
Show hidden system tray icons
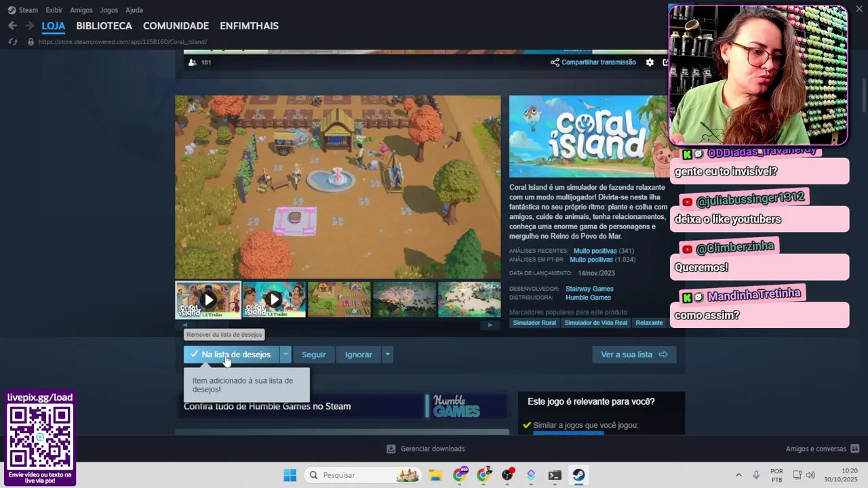pyautogui.click(x=738, y=475)
